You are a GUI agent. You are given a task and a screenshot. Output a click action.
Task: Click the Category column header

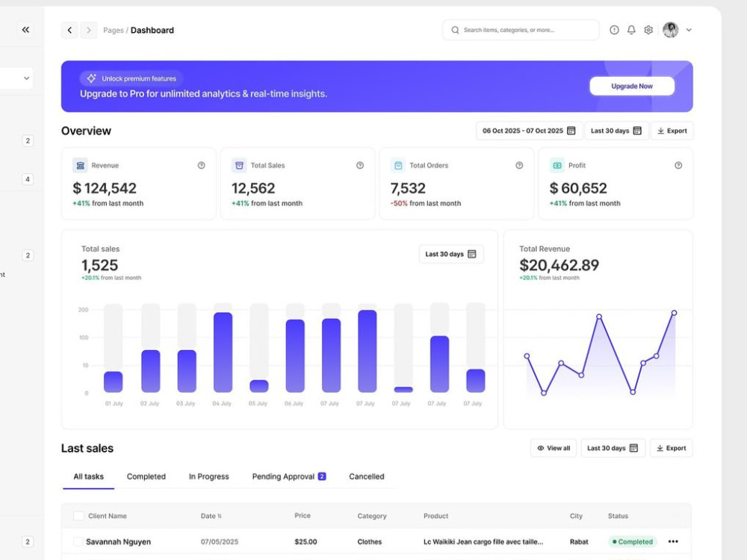[x=372, y=516]
